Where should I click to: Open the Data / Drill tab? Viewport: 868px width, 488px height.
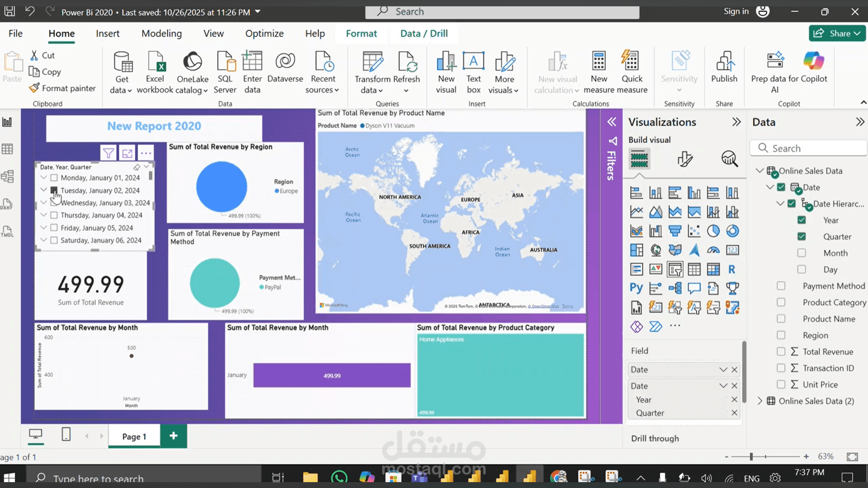click(x=424, y=33)
